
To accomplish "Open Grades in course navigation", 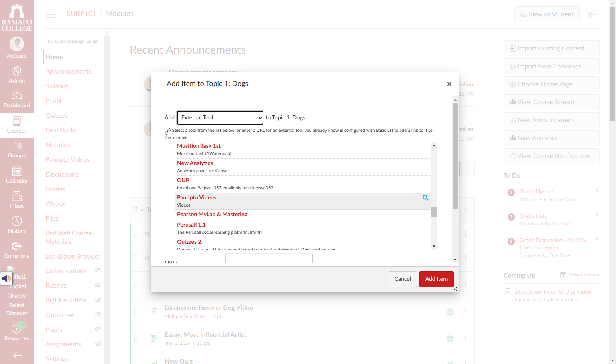I will pyautogui.click(x=55, y=189).
